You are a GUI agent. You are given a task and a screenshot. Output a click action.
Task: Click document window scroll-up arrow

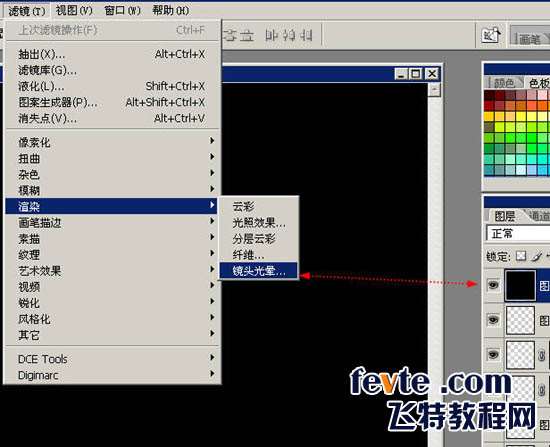pos(435,90)
